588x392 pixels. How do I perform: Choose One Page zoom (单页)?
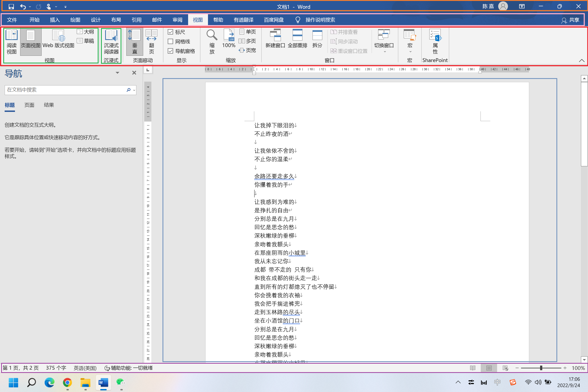(x=248, y=32)
